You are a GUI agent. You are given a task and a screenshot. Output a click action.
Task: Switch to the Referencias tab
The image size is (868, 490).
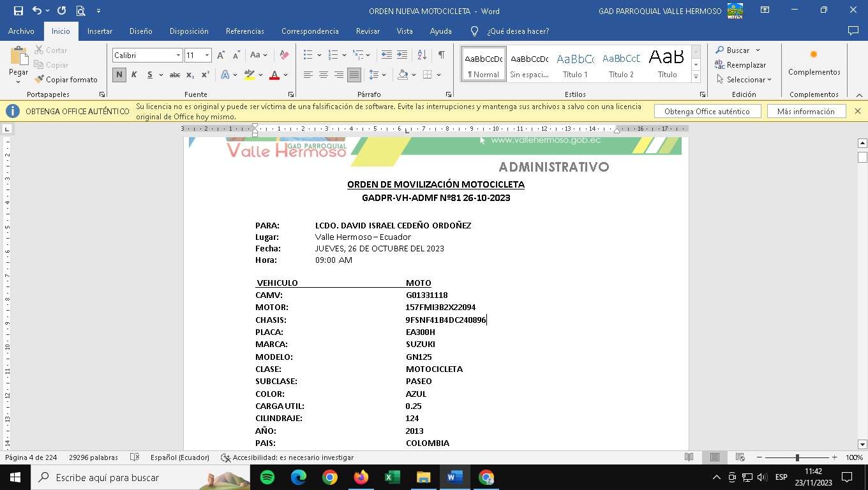[x=244, y=31]
